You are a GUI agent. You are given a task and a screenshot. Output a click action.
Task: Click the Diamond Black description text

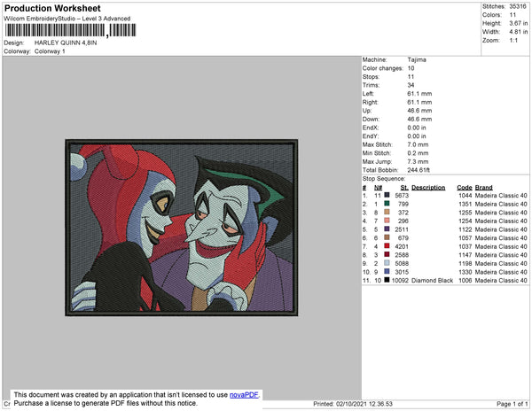tap(433, 280)
